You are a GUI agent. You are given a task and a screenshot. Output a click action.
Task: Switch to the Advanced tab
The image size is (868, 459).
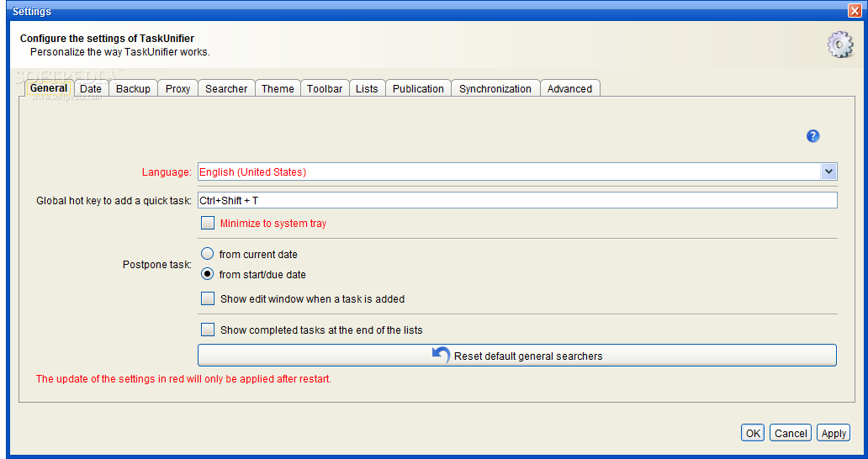point(569,88)
